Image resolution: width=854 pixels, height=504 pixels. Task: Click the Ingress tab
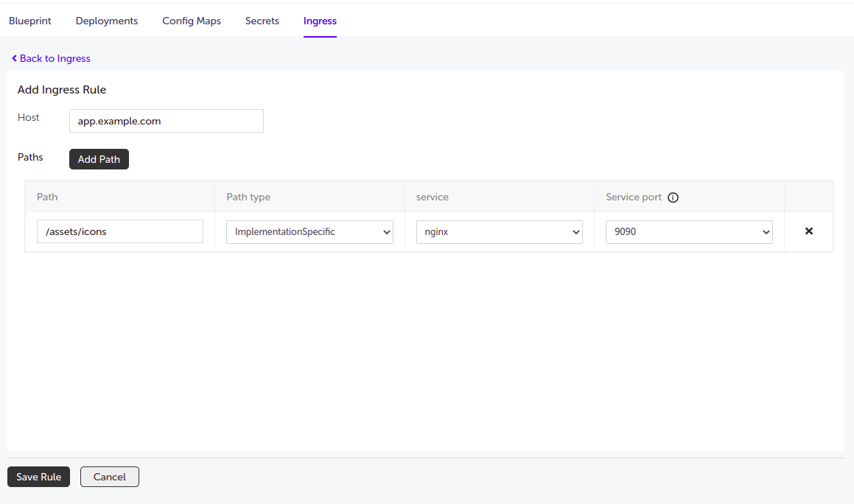point(320,21)
